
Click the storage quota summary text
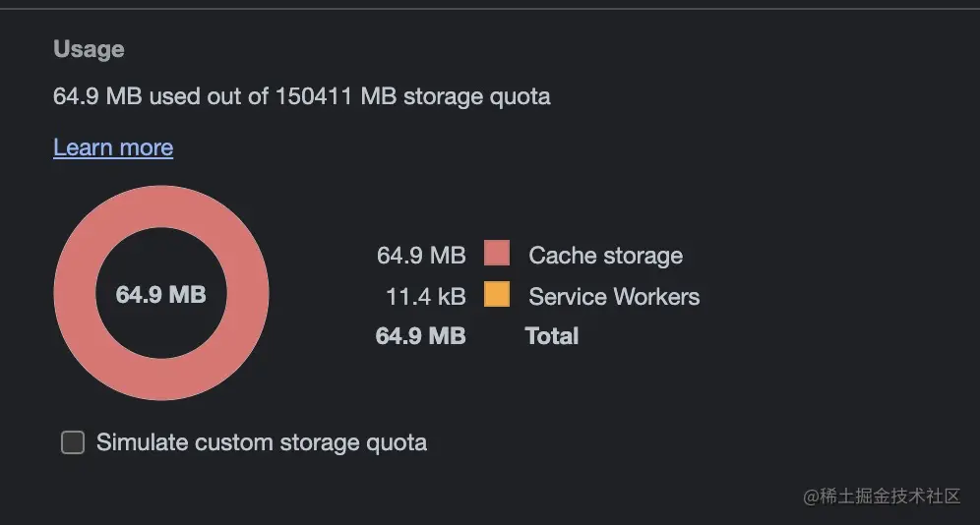tap(302, 96)
